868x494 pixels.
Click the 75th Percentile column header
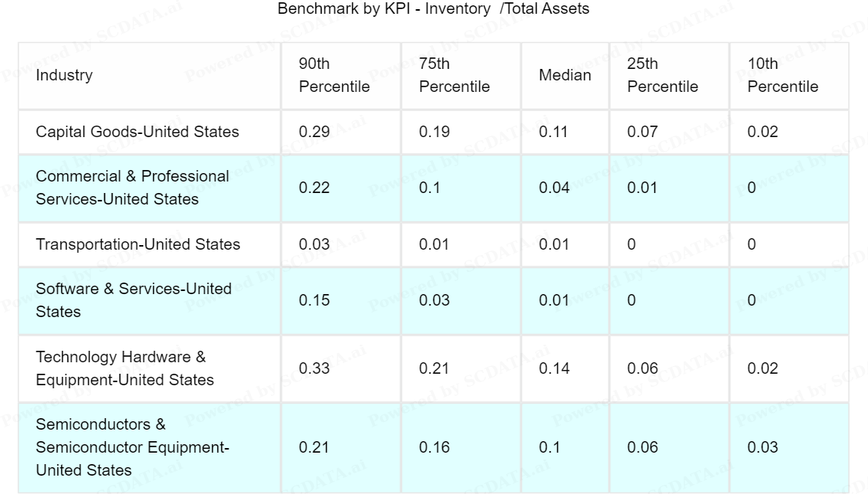click(454, 75)
